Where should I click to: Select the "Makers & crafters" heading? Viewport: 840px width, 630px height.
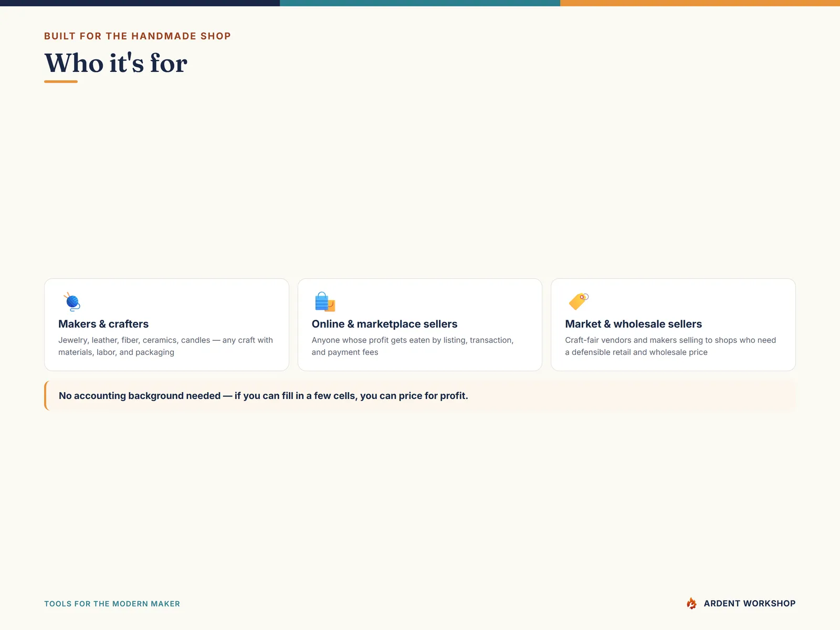pyautogui.click(x=103, y=324)
